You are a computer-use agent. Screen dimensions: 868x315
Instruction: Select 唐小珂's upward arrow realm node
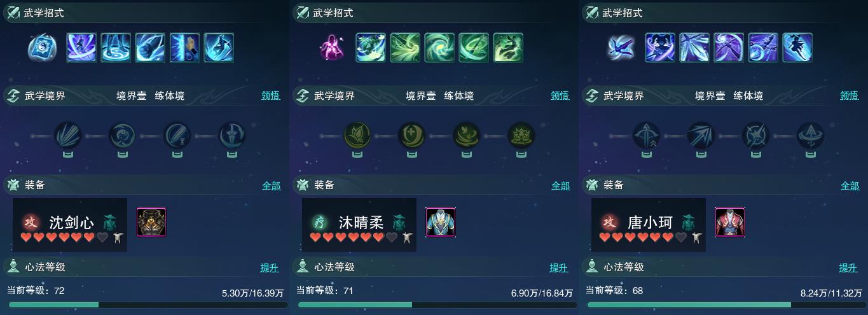coord(646,136)
